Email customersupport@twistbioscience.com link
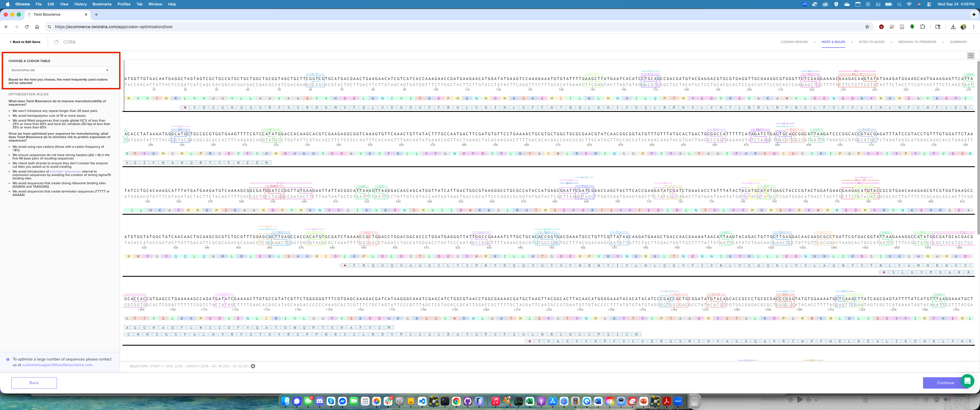Image resolution: width=980 pixels, height=410 pixels. 58,365
